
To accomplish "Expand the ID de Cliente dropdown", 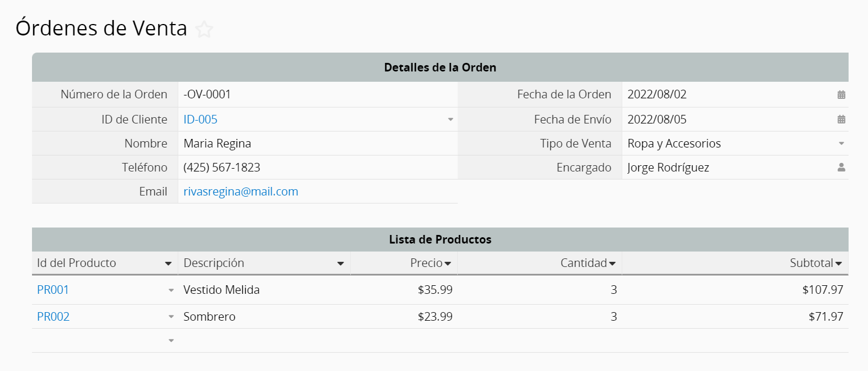I will pyautogui.click(x=450, y=119).
